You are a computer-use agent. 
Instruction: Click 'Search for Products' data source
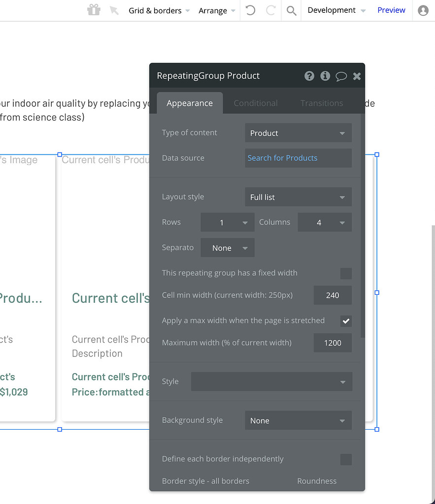coord(282,158)
